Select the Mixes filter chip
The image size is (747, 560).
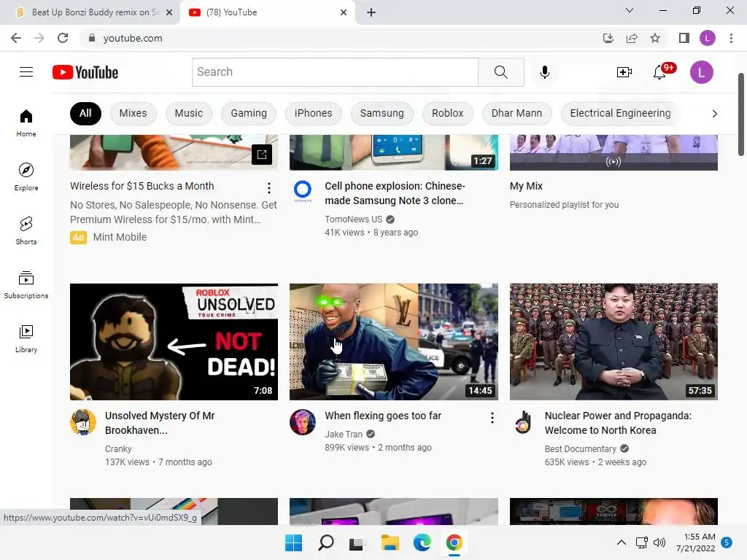133,113
